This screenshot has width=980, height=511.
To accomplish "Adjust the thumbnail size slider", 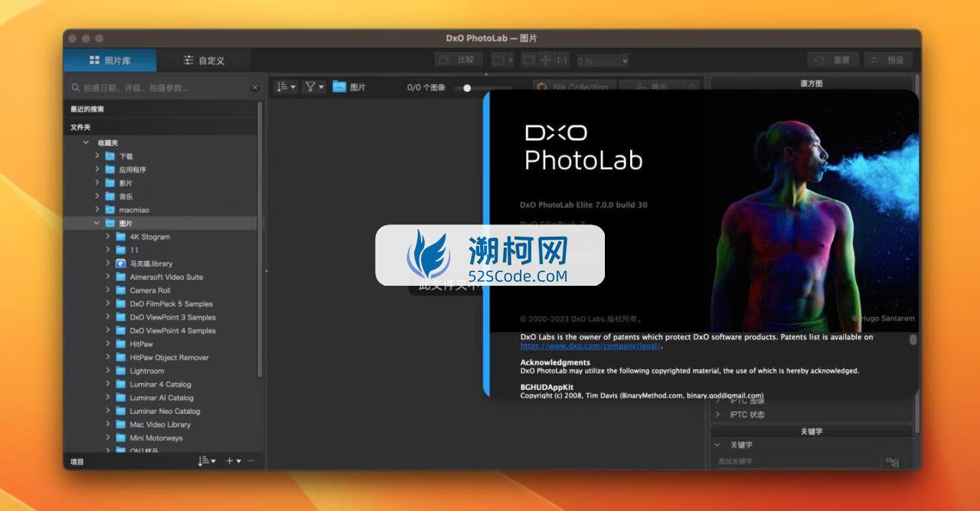I will pos(467,88).
